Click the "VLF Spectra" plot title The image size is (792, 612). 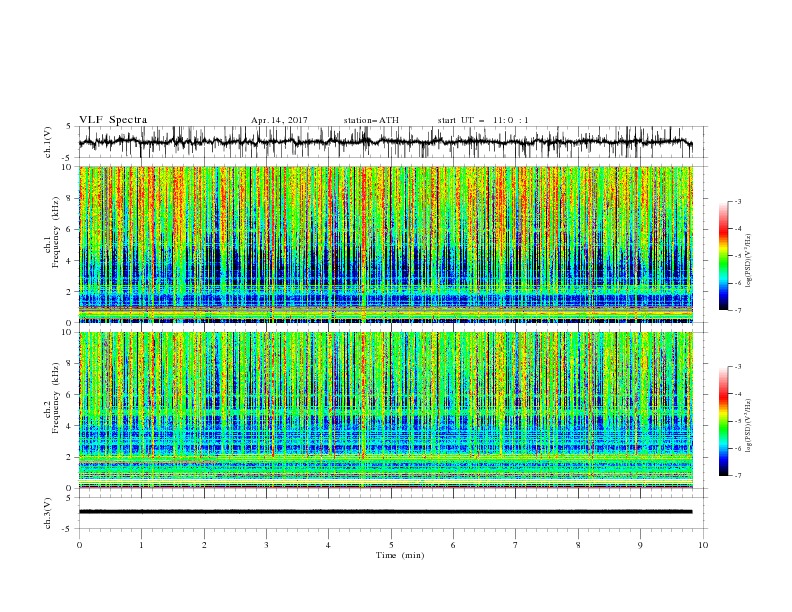click(113, 120)
